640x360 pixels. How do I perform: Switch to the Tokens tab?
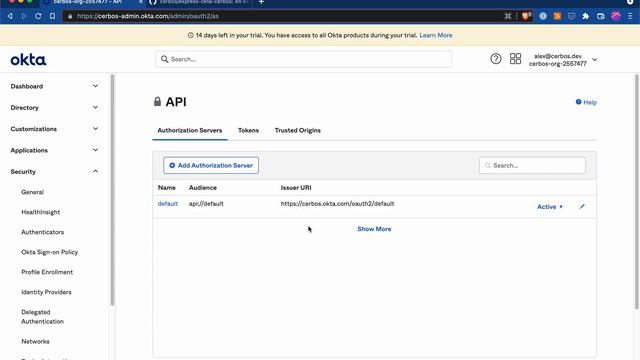(248, 130)
